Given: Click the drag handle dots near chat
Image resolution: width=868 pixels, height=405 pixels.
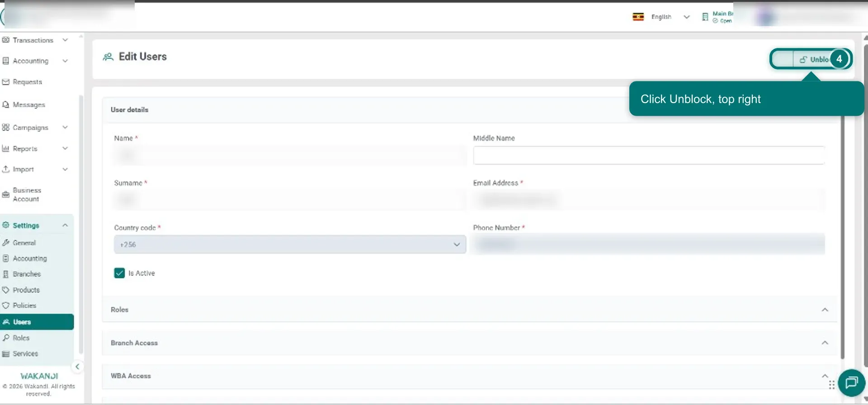Looking at the screenshot, I should (x=831, y=385).
